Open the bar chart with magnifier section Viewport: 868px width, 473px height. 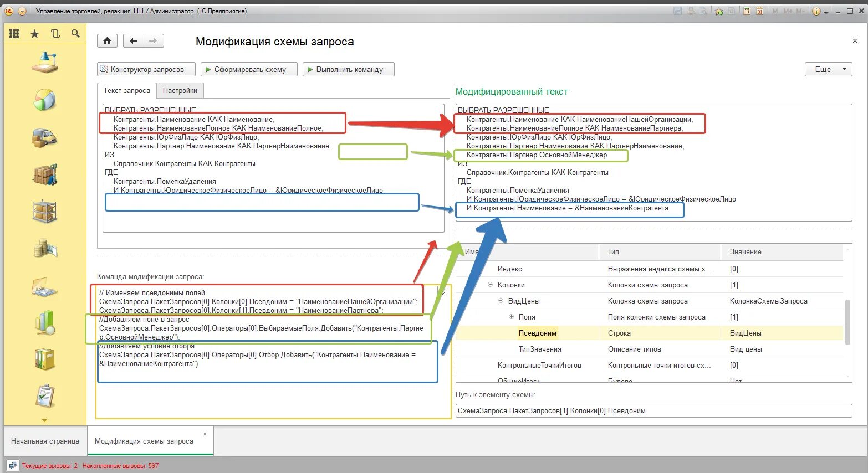click(45, 322)
